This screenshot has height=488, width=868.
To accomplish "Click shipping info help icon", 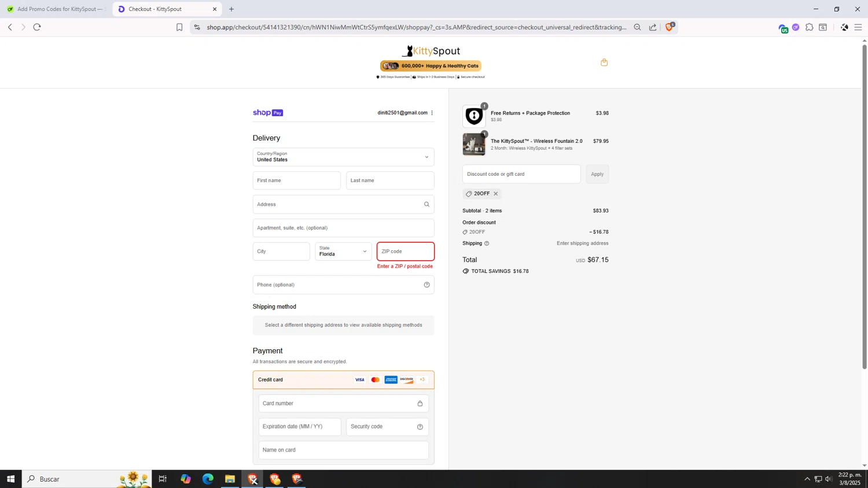I will pyautogui.click(x=487, y=243).
